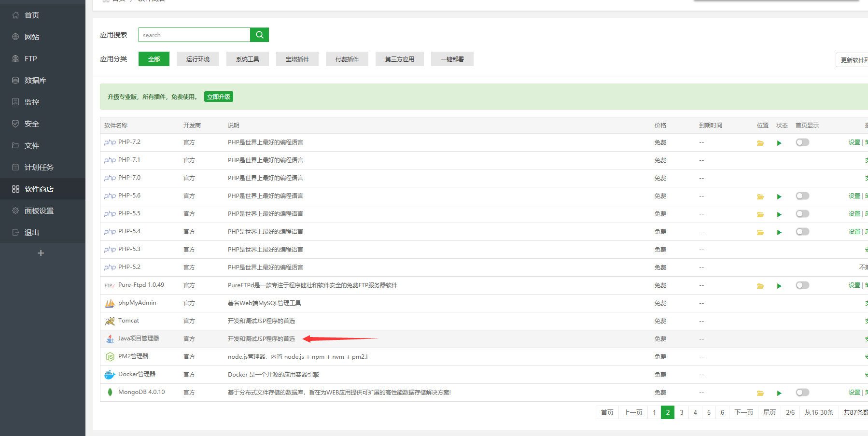868x436 pixels.
Task: Open the PHP-5.4 folder location icon
Action: point(760,232)
